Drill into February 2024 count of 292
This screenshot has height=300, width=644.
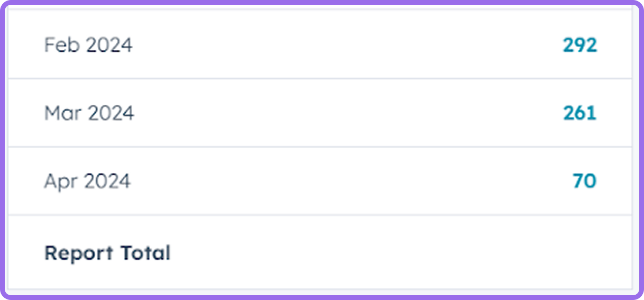[x=579, y=46]
